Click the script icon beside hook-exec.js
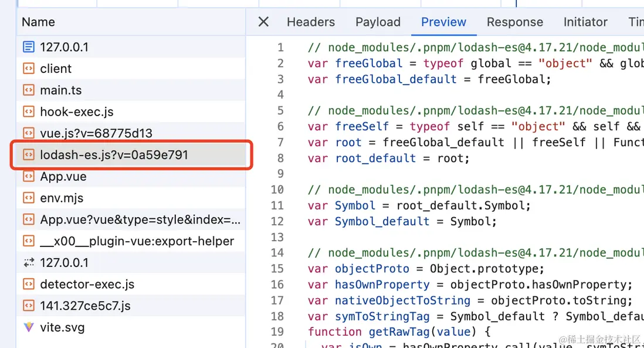This screenshot has width=644, height=348. point(28,112)
